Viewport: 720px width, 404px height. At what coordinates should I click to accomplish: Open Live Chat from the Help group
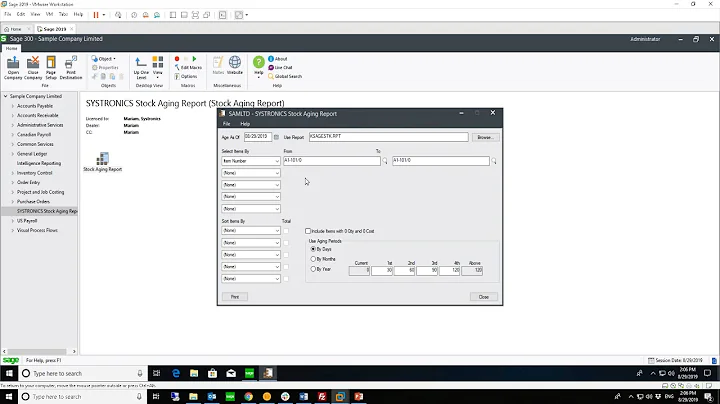click(280, 67)
